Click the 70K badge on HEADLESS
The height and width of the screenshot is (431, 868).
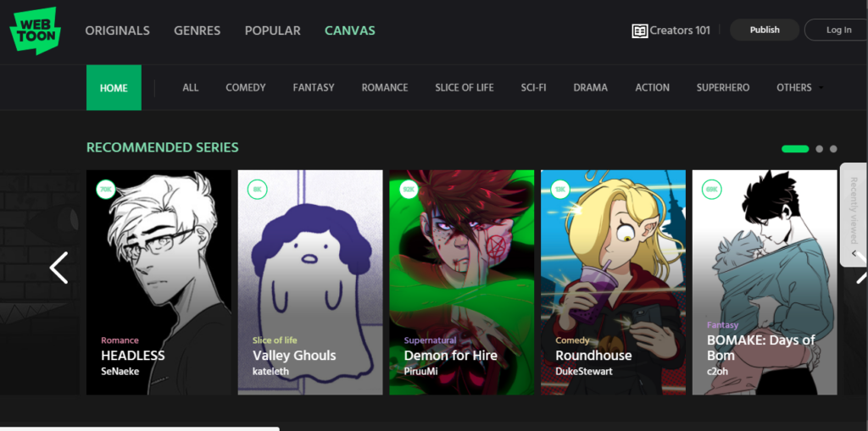click(105, 190)
